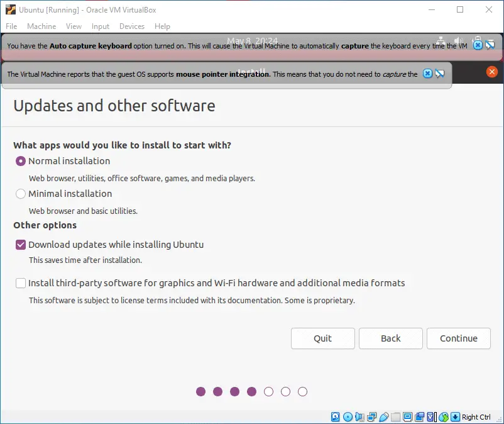Click 'Web browser and basic utilities.' description
Viewport: 504px width, 424px height.
83,211
